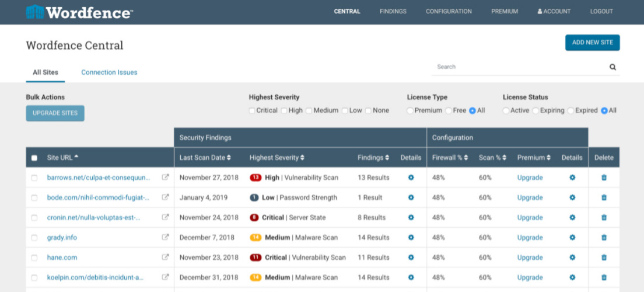Open the barrows.net site URL link
This screenshot has width=644, height=292.
pos(99,178)
